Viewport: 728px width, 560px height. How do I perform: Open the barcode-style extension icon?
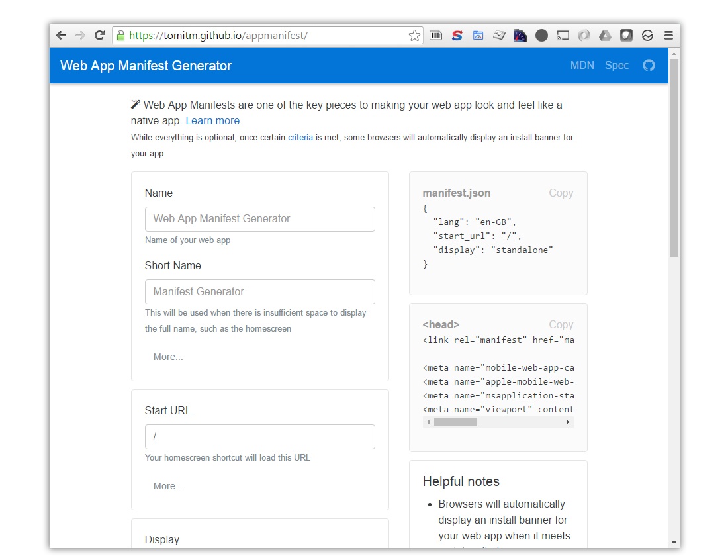pyautogui.click(x=435, y=35)
